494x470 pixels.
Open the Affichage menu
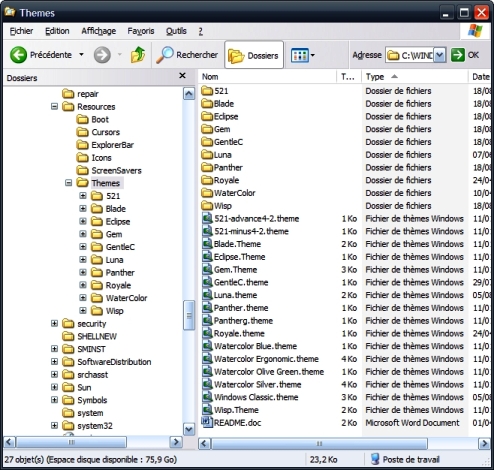coord(99,31)
